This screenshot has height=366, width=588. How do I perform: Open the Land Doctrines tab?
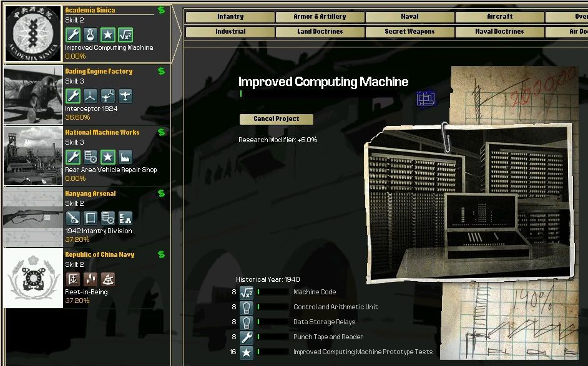[320, 31]
